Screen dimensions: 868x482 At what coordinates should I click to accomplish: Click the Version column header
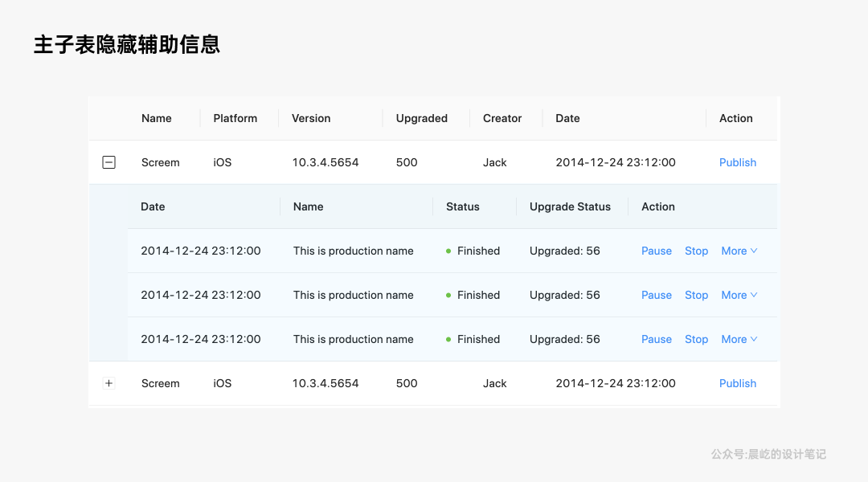pos(311,118)
